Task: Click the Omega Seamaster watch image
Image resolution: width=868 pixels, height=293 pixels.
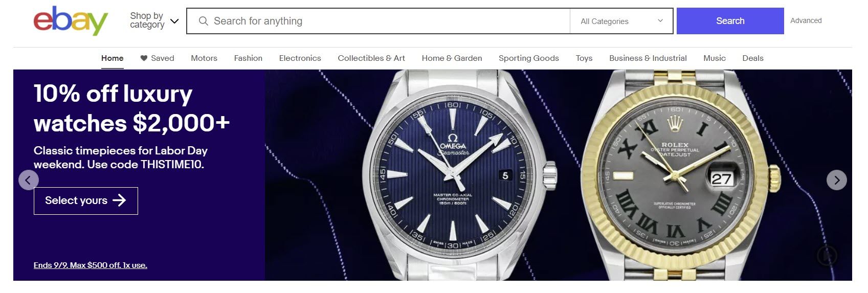Action: pos(453,175)
